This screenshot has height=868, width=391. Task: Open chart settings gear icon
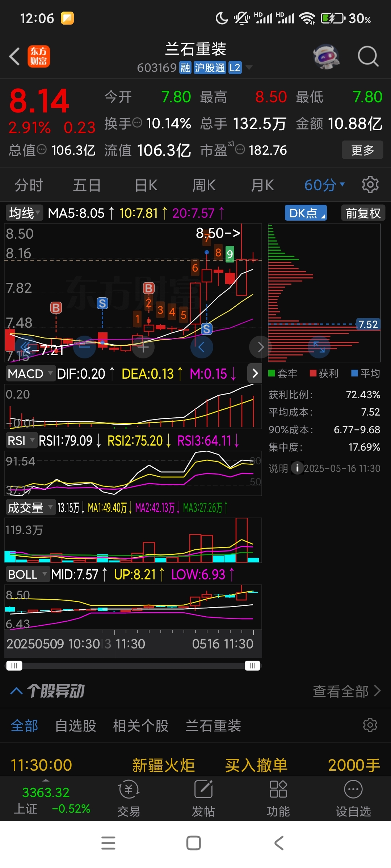(370, 185)
